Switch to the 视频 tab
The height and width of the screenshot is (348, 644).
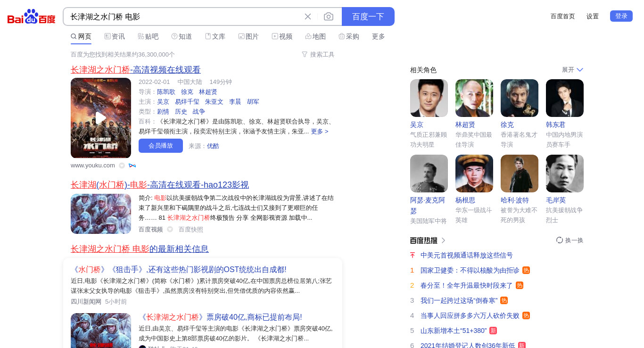tap(282, 36)
